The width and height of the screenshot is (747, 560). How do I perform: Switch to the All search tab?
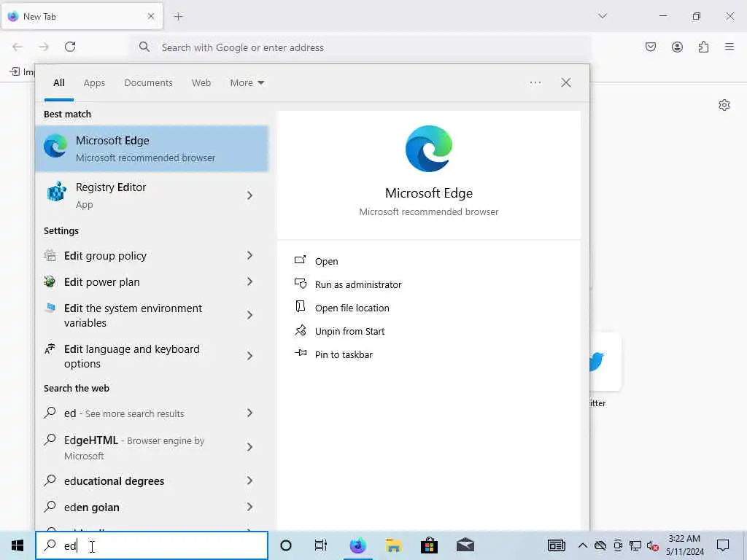59,83
